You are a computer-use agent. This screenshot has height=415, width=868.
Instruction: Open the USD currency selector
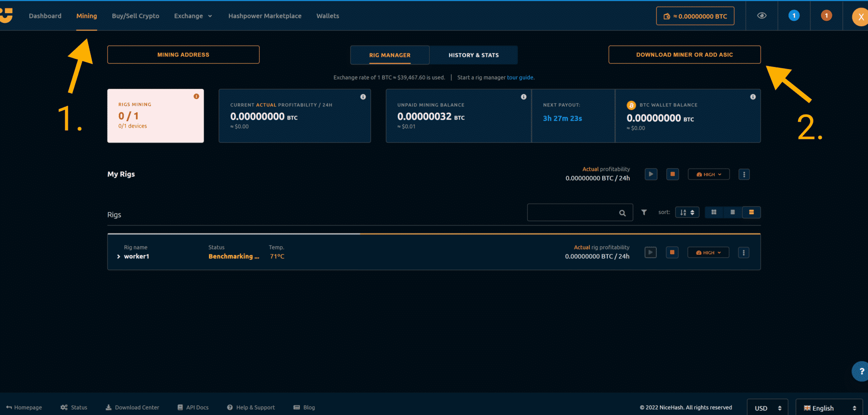pyautogui.click(x=767, y=408)
